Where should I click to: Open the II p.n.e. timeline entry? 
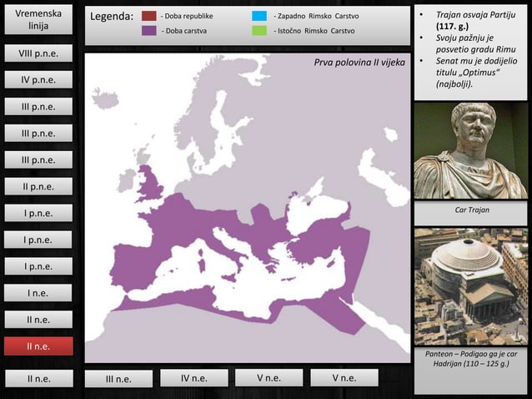point(38,186)
